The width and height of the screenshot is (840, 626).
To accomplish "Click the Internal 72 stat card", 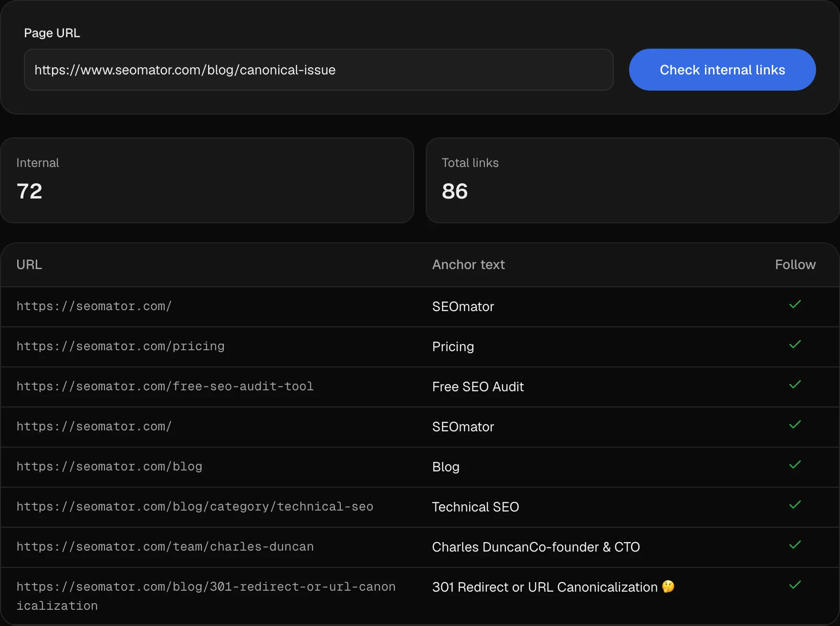I will [x=207, y=180].
